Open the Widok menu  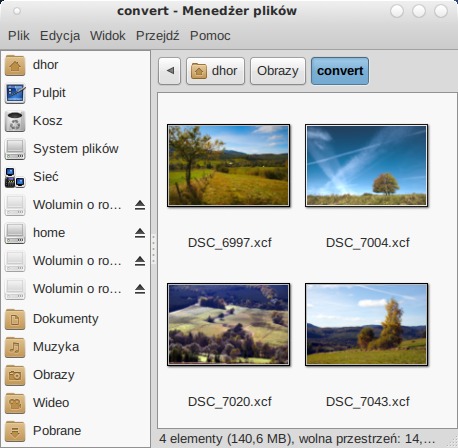tap(108, 36)
